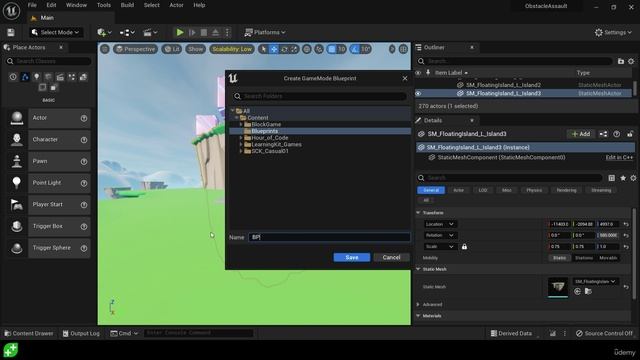The image size is (640, 360).
Task: Select the General filter in Details
Action: click(431, 190)
